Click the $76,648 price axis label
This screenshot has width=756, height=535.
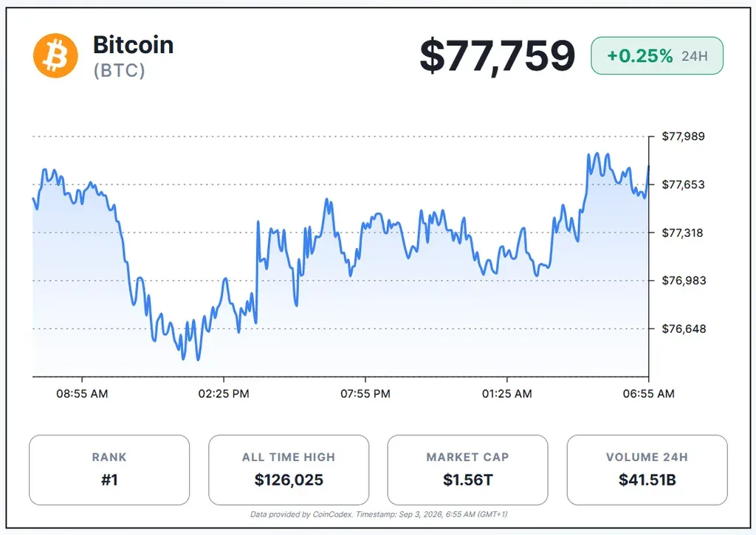pos(684,328)
